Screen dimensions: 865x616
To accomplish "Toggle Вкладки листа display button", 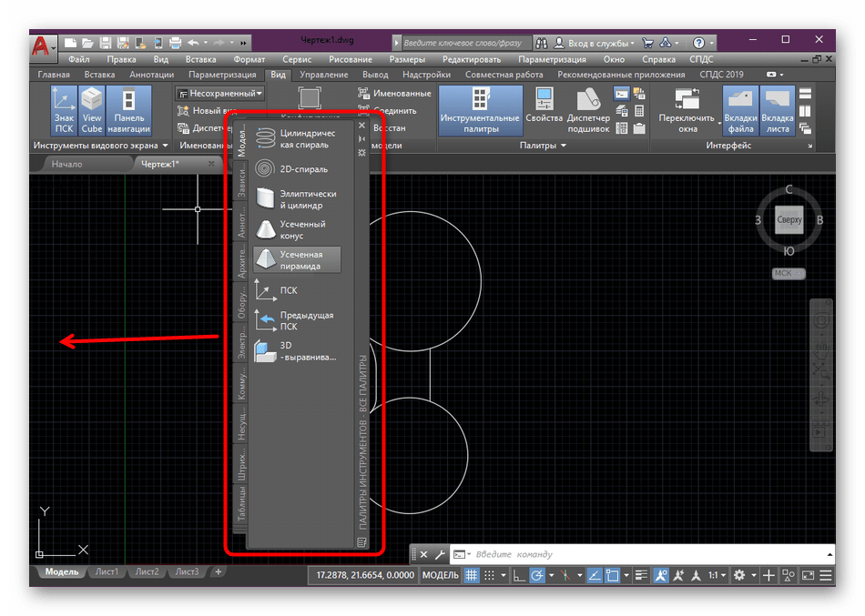I will (777, 109).
